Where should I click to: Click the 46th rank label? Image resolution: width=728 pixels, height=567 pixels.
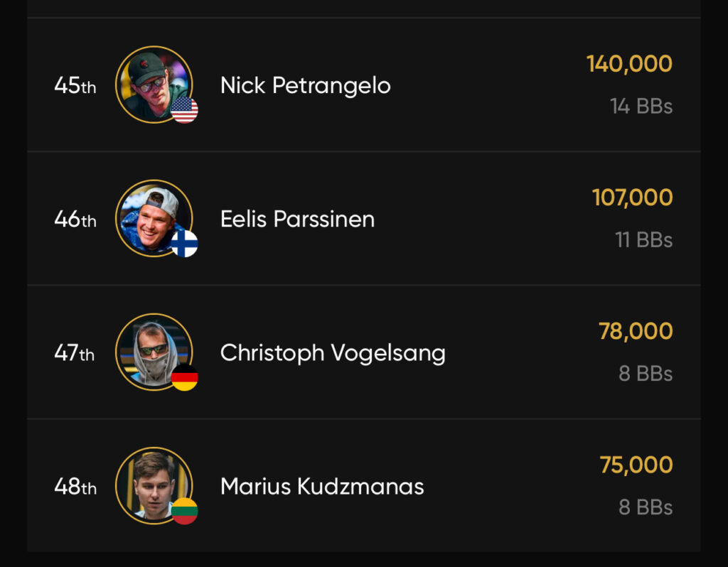coord(75,220)
